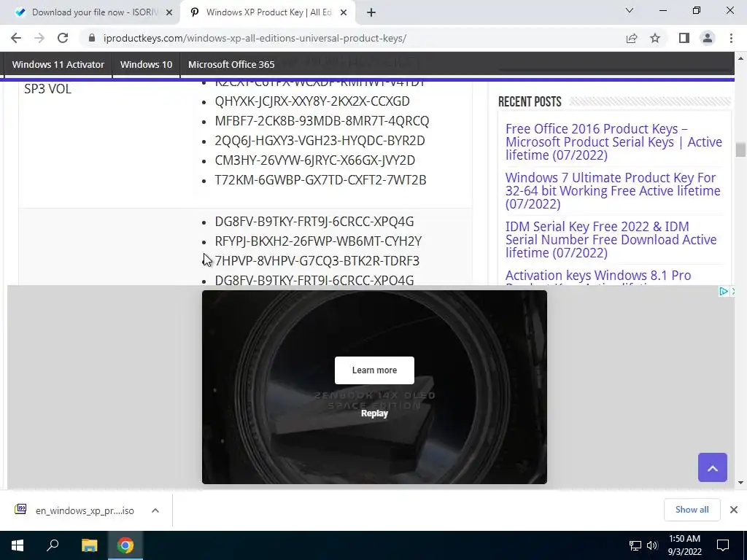Click the Chrome taskbar icon

coord(125,545)
